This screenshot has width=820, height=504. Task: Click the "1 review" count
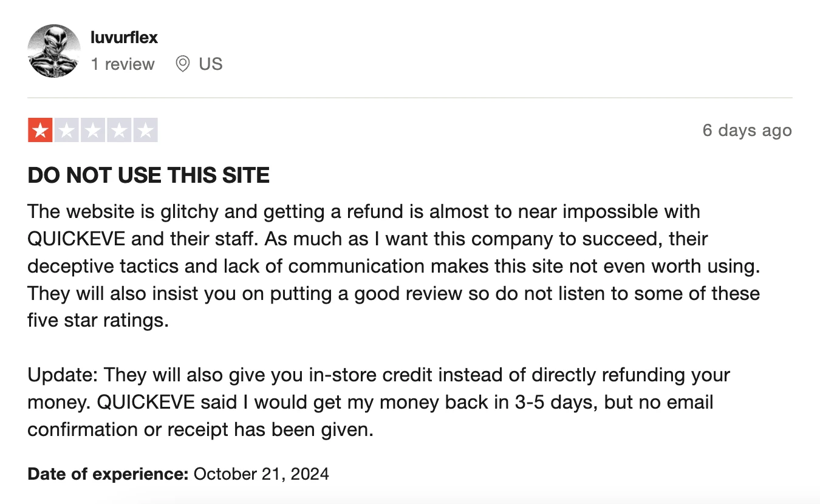click(x=123, y=64)
